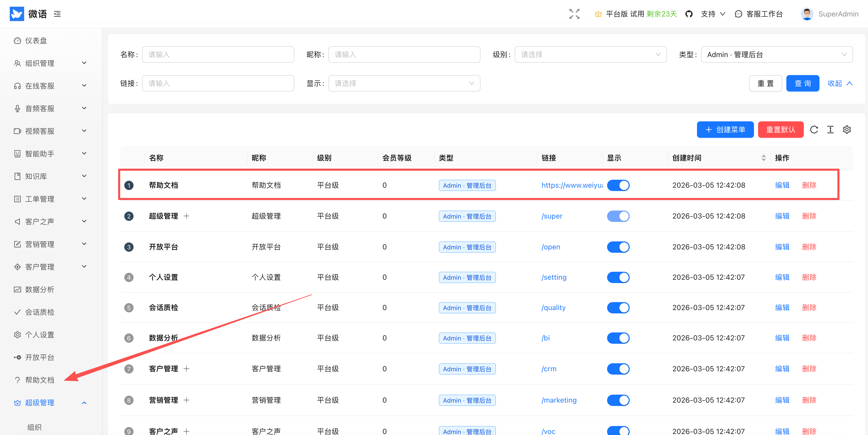This screenshot has width=868, height=435.
Task: Click the 仪表盘 dashboard icon in sidebar
Action: click(x=17, y=40)
